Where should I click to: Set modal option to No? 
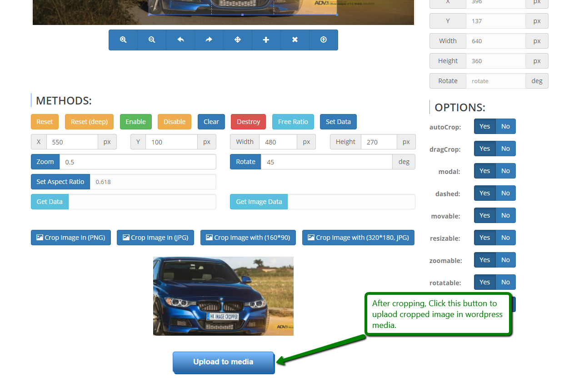coord(505,171)
